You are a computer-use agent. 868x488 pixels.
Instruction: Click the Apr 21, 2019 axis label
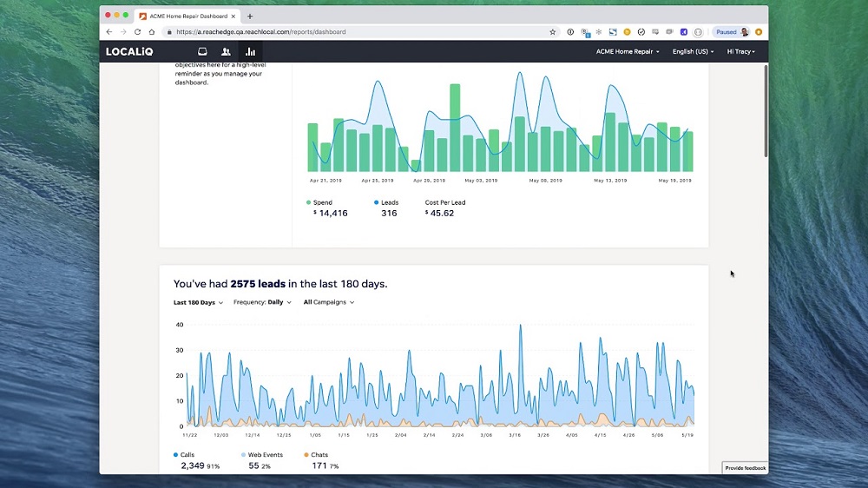click(x=325, y=181)
